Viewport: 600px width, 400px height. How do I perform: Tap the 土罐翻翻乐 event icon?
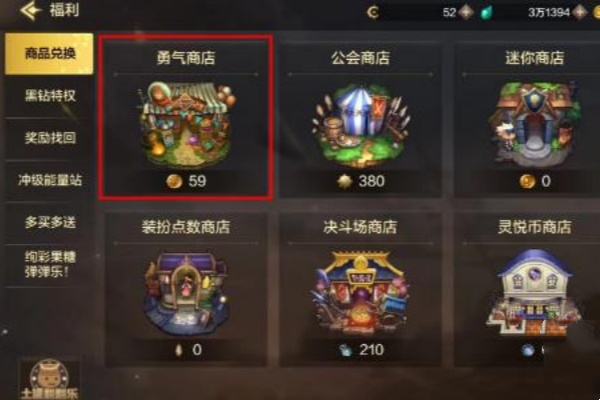pos(49,379)
